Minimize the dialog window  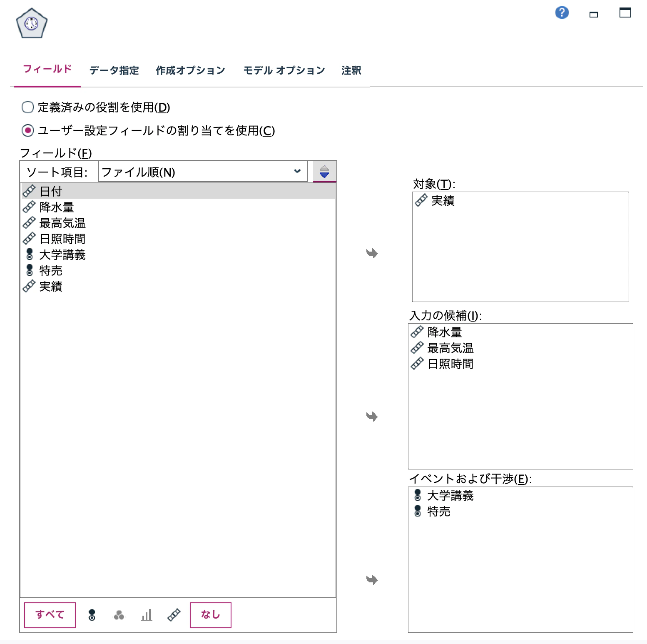(x=594, y=14)
